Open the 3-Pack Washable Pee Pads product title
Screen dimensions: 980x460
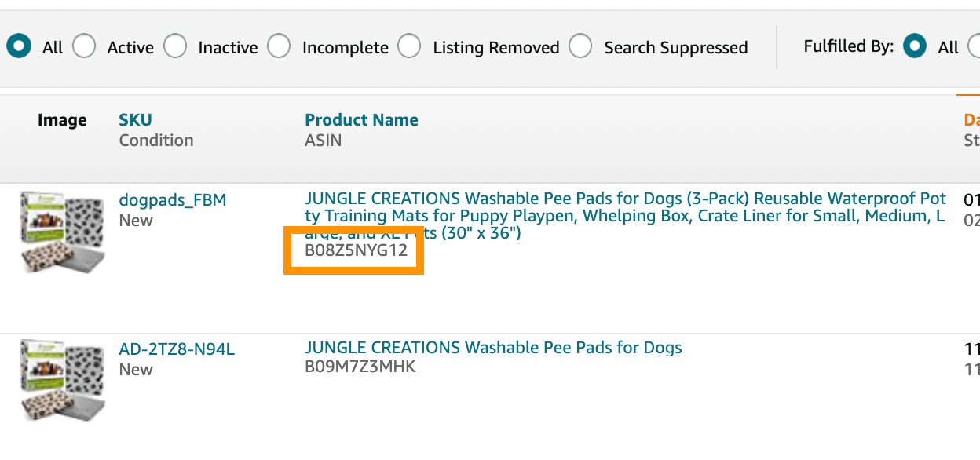(625, 216)
